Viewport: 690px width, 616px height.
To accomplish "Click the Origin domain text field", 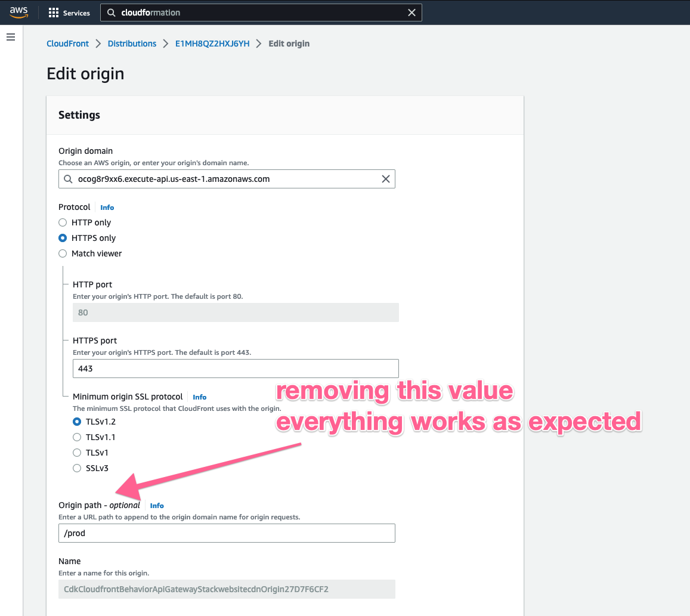I will pyautogui.click(x=227, y=179).
